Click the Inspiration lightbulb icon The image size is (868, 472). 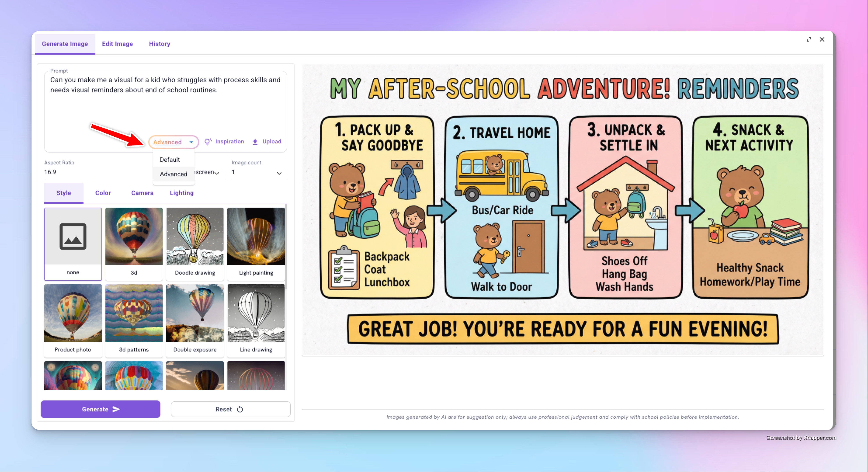207,142
